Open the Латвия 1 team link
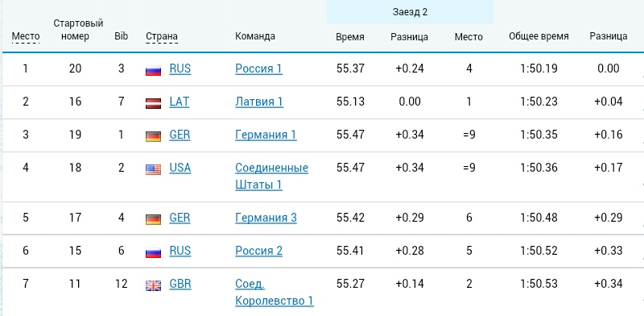 click(259, 102)
